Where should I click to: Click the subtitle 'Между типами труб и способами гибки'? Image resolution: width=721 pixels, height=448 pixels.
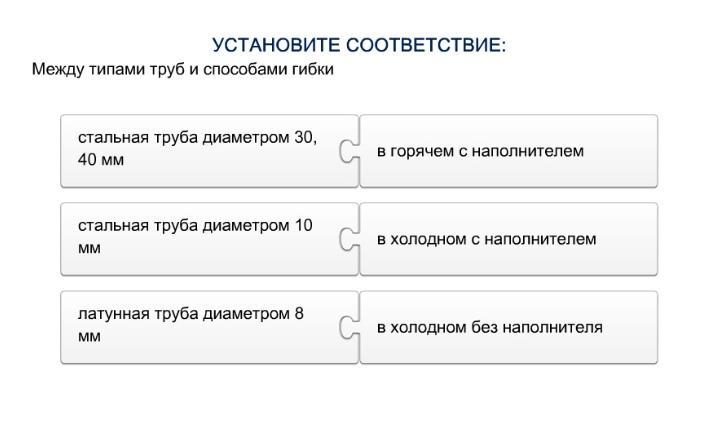coord(182,70)
